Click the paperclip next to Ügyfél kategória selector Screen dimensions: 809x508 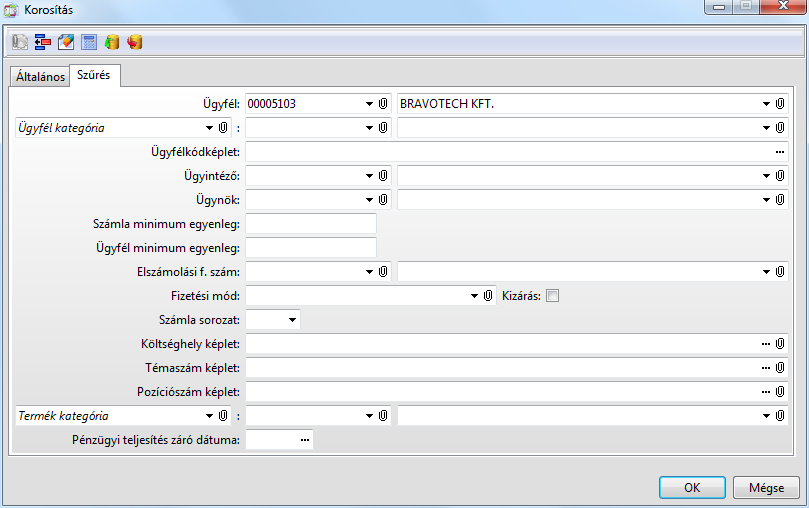(x=223, y=127)
